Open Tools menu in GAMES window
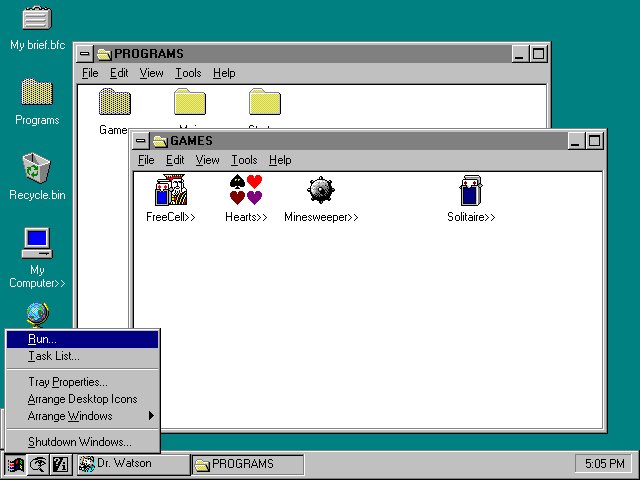Screen dimensions: 640x480 point(244,160)
